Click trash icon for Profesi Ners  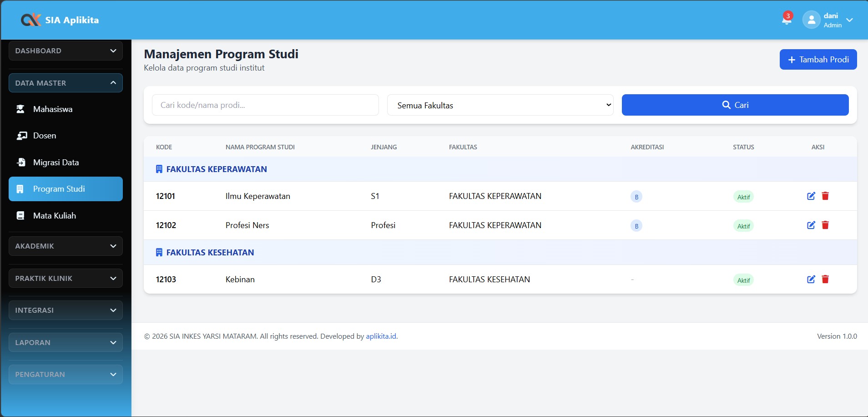tap(825, 225)
